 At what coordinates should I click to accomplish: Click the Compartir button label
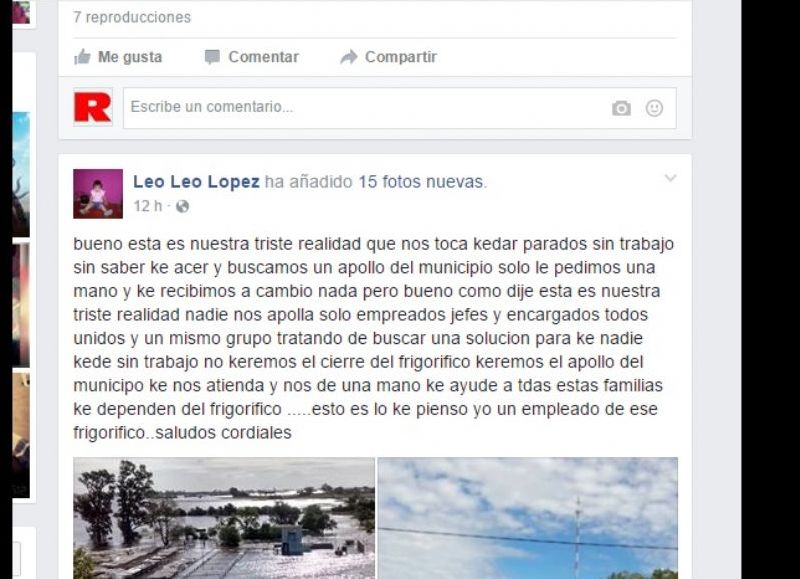tap(401, 57)
